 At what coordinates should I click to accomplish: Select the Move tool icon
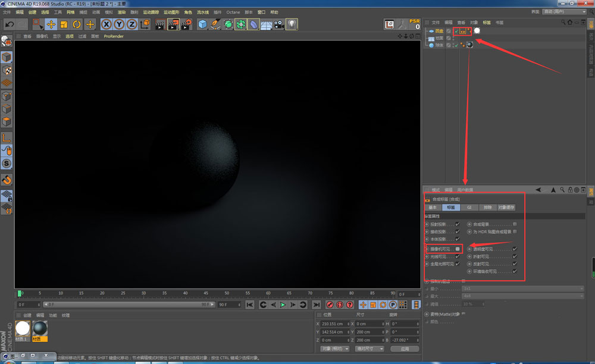pos(51,24)
